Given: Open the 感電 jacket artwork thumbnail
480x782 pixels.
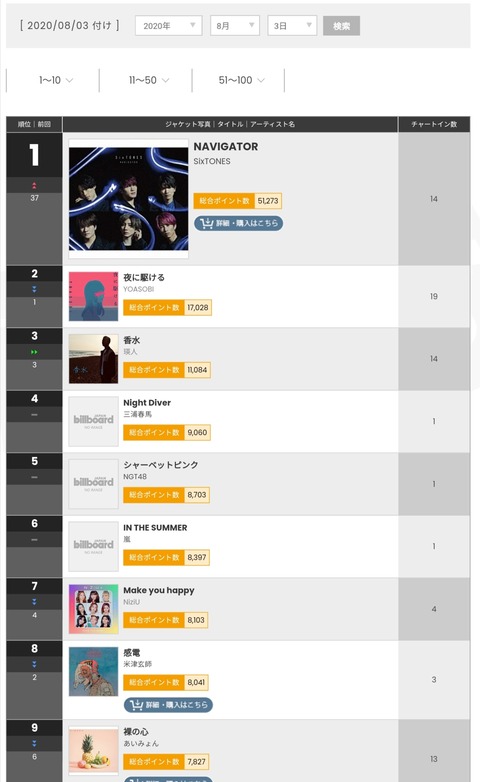Looking at the screenshot, I should [93, 671].
